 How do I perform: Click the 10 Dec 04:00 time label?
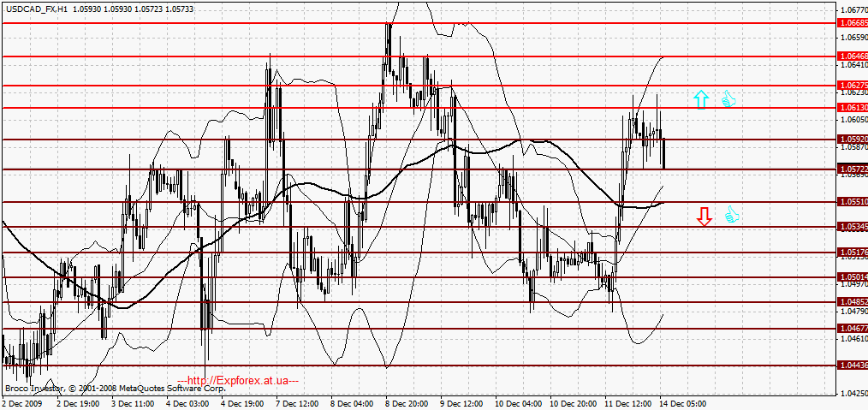[x=520, y=405]
